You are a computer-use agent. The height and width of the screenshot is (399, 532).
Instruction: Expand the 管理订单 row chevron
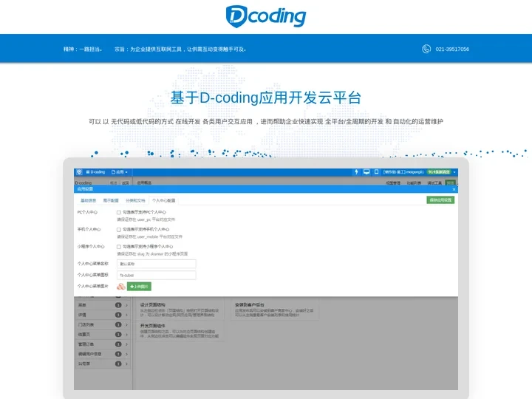point(126,344)
